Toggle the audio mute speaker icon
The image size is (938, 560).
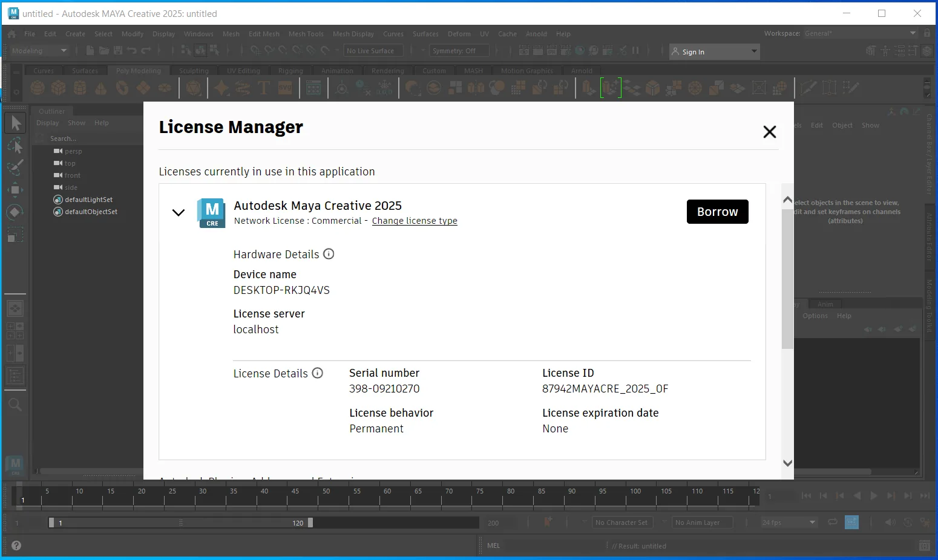(x=890, y=522)
